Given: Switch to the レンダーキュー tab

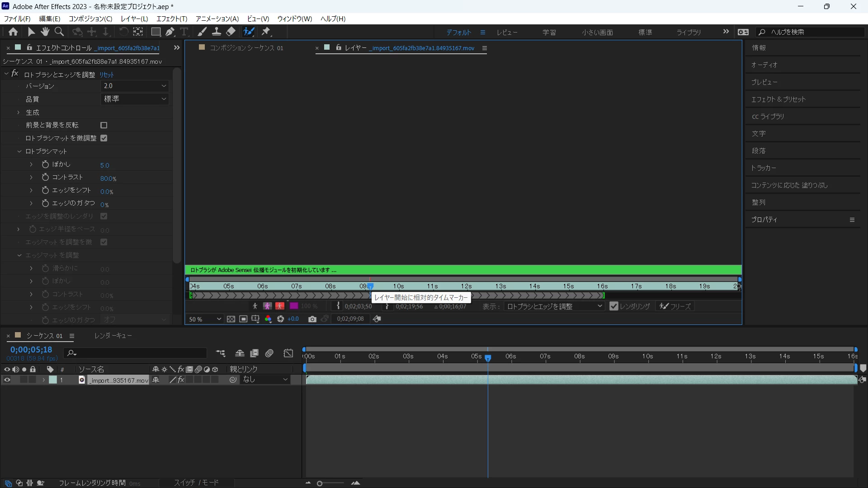Looking at the screenshot, I should (x=113, y=336).
